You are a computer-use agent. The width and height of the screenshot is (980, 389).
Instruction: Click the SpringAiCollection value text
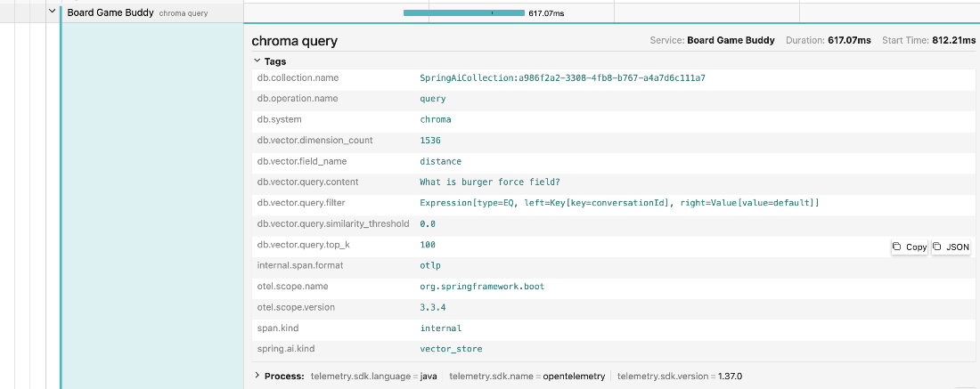562,78
